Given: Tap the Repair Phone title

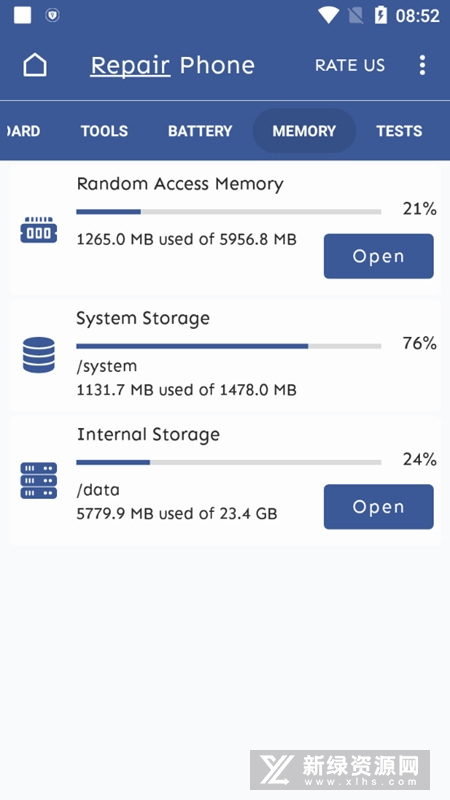Looking at the screenshot, I should (172, 65).
